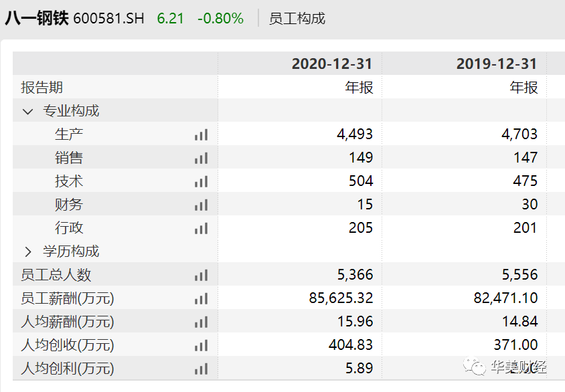Open the chart icon for 销售 row
This screenshot has height=392, width=565.
201,158
